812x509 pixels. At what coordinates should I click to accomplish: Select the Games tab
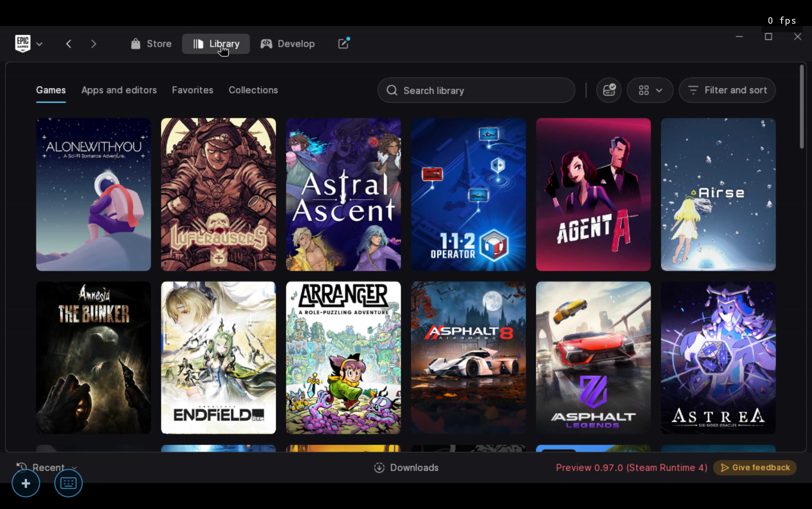click(x=51, y=90)
